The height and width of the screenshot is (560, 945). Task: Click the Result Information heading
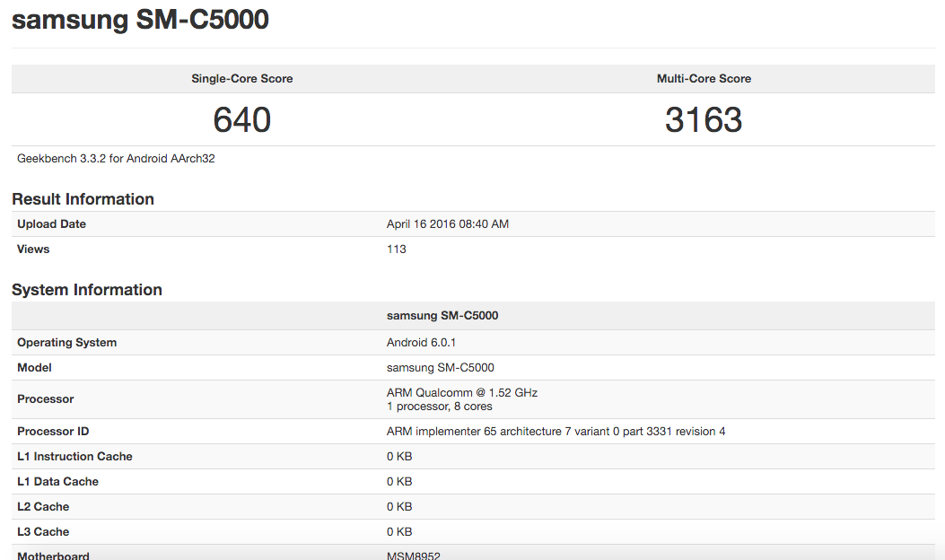tap(83, 199)
